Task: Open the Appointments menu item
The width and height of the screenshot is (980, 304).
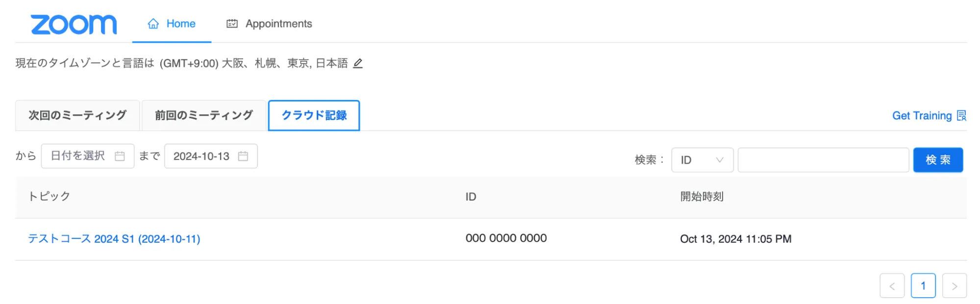Action: click(278, 24)
